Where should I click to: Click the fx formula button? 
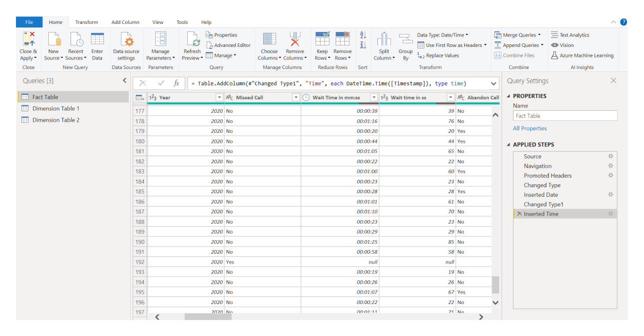(176, 83)
